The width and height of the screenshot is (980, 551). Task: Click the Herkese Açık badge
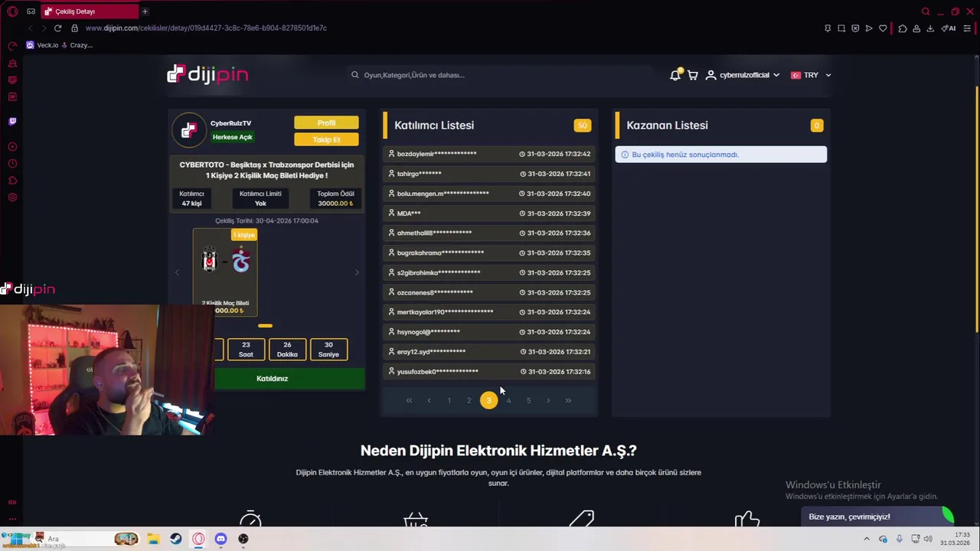232,137
